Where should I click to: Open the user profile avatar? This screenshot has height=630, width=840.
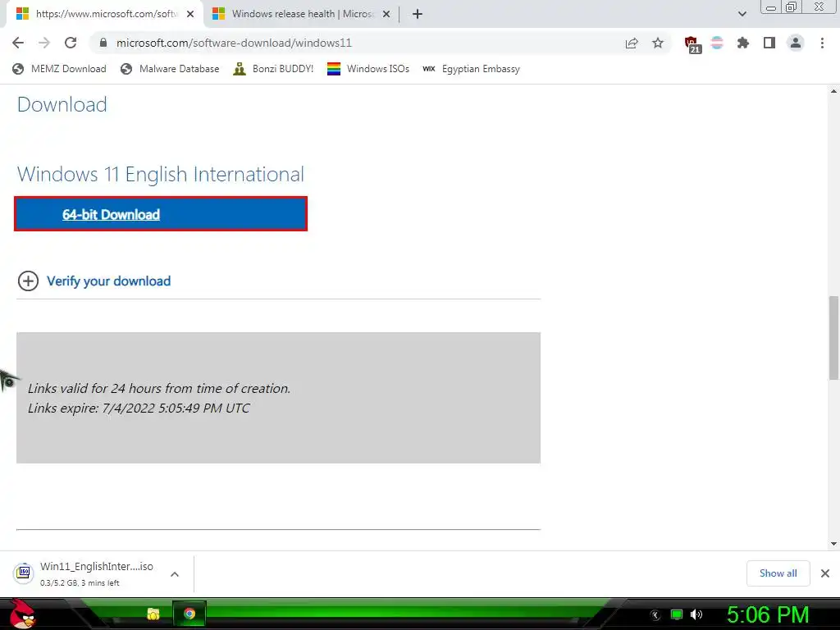pyautogui.click(x=796, y=43)
